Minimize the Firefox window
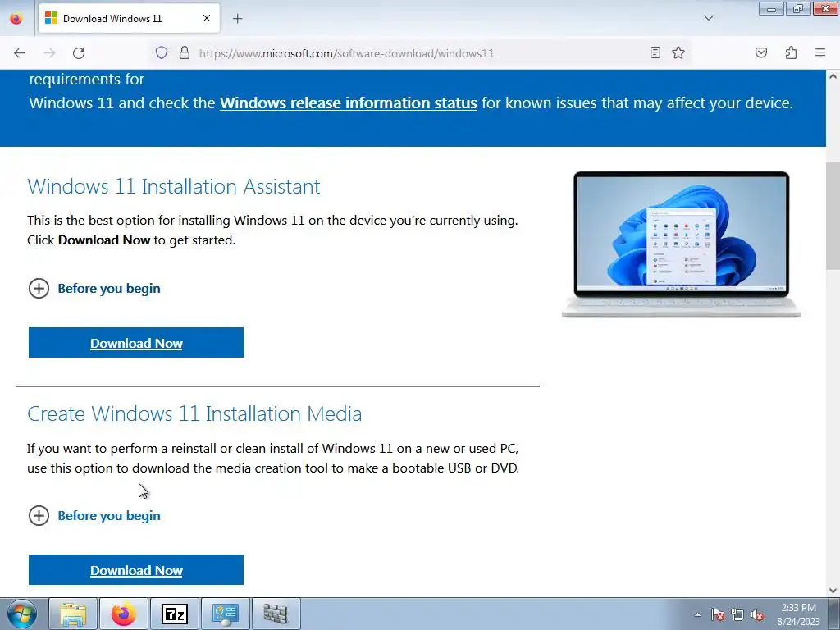The width and height of the screenshot is (840, 630). (771, 8)
